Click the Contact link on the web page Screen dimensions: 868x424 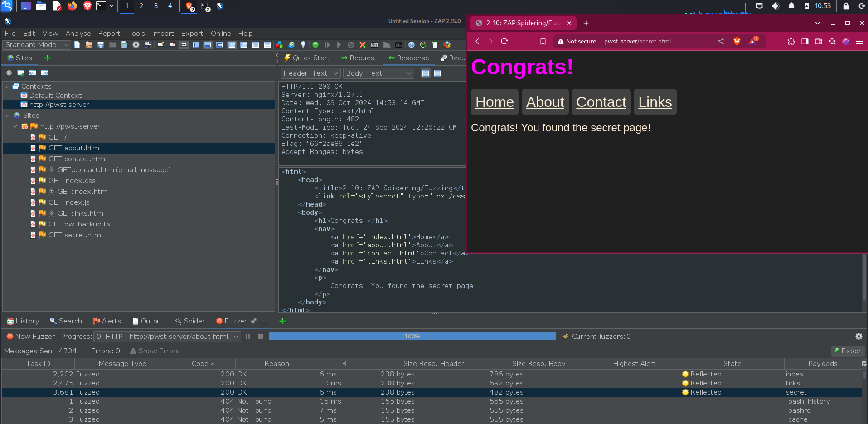point(601,102)
